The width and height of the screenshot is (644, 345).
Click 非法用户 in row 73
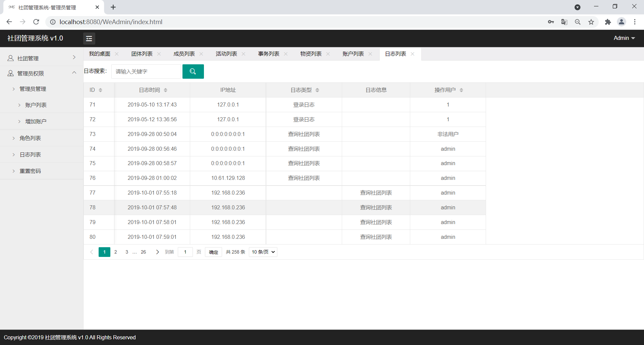pyautogui.click(x=448, y=134)
